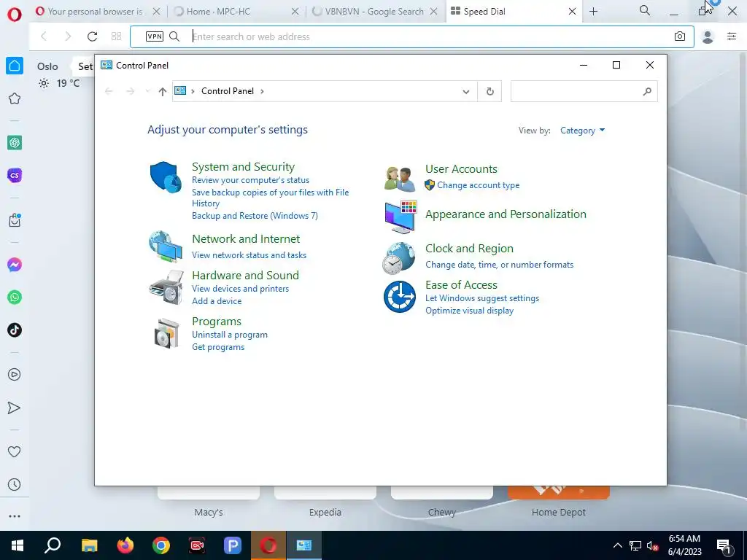Viewport: 747px width, 560px height.
Task: Toggle Opera VPN badge
Action: [x=155, y=36]
